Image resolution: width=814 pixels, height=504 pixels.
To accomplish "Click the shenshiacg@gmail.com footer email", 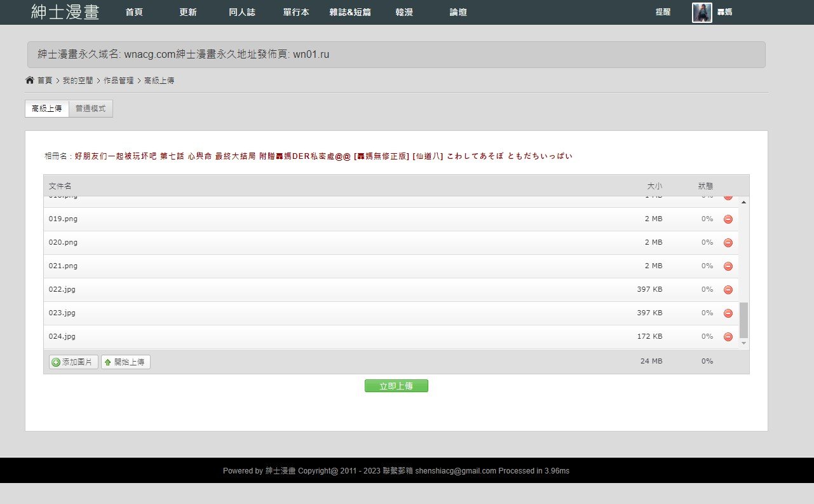I will 456,471.
